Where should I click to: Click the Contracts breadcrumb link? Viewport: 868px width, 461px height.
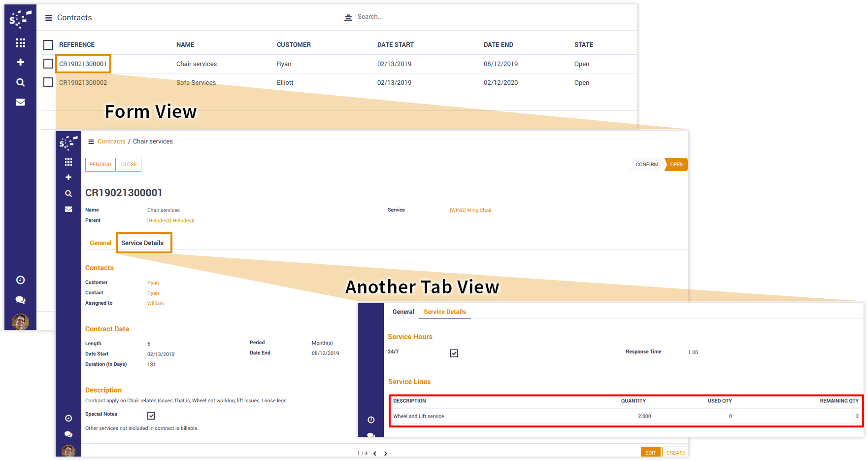(x=111, y=142)
